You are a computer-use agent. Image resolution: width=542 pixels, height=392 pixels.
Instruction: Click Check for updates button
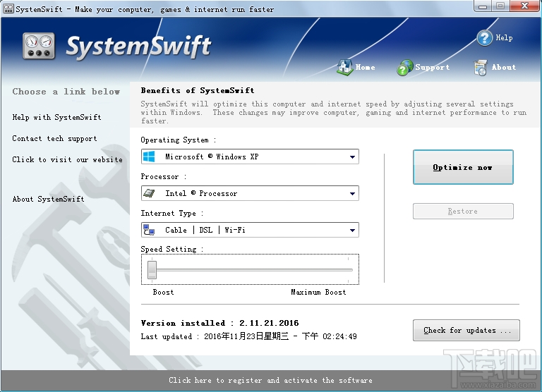pos(466,330)
